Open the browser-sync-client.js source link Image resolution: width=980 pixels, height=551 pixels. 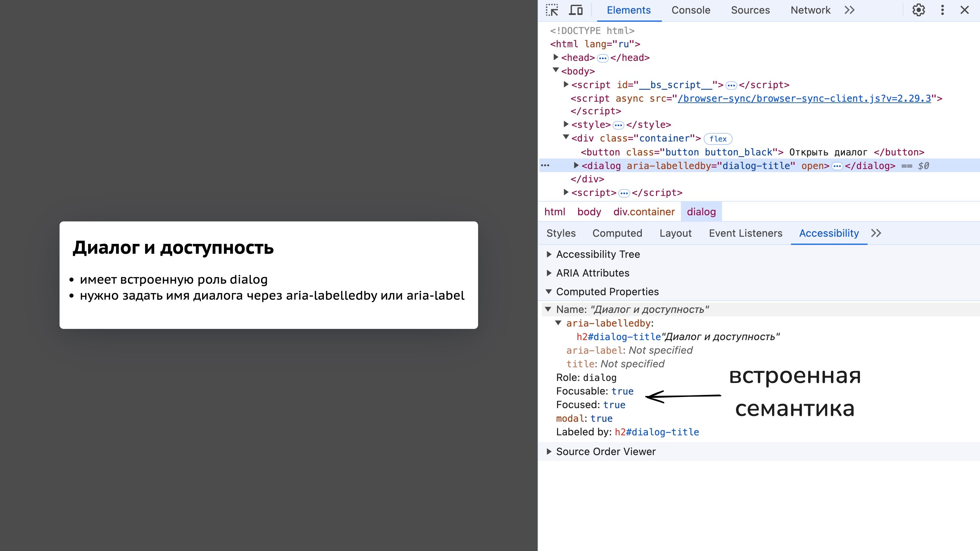[x=804, y=99]
